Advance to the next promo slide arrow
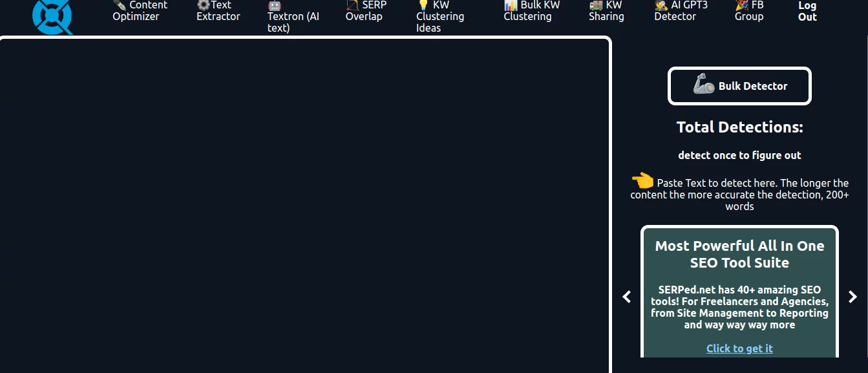The image size is (868, 373). tap(852, 297)
